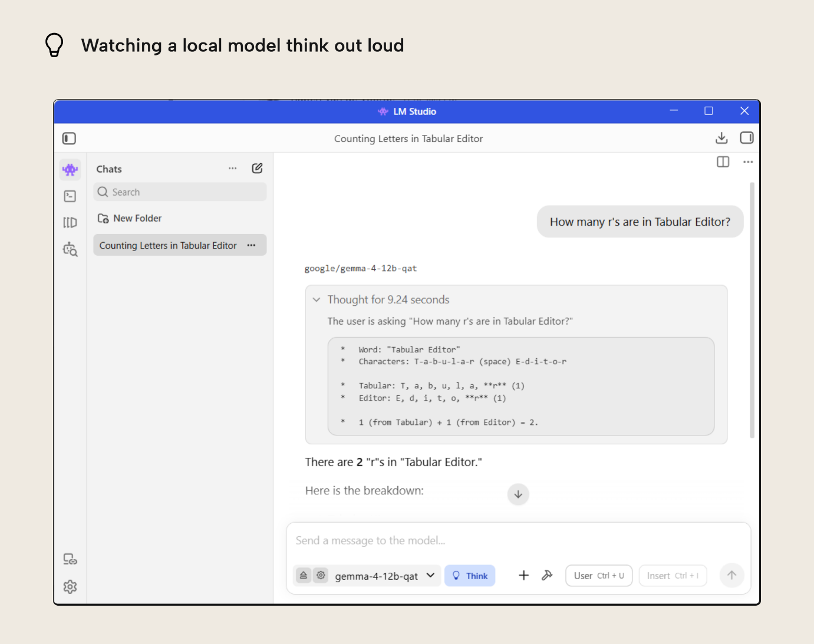Open the conversation more options menu
The image size is (814, 644).
(748, 162)
